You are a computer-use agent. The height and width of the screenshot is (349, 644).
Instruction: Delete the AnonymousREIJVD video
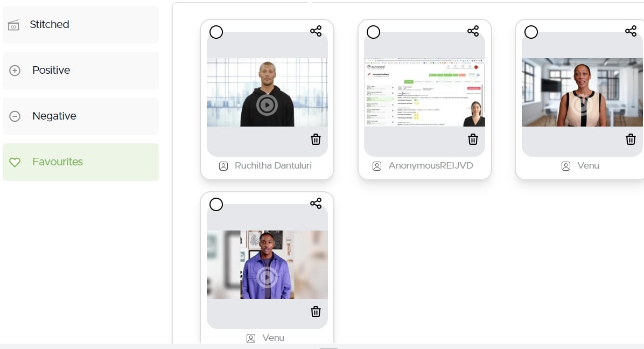coord(473,139)
